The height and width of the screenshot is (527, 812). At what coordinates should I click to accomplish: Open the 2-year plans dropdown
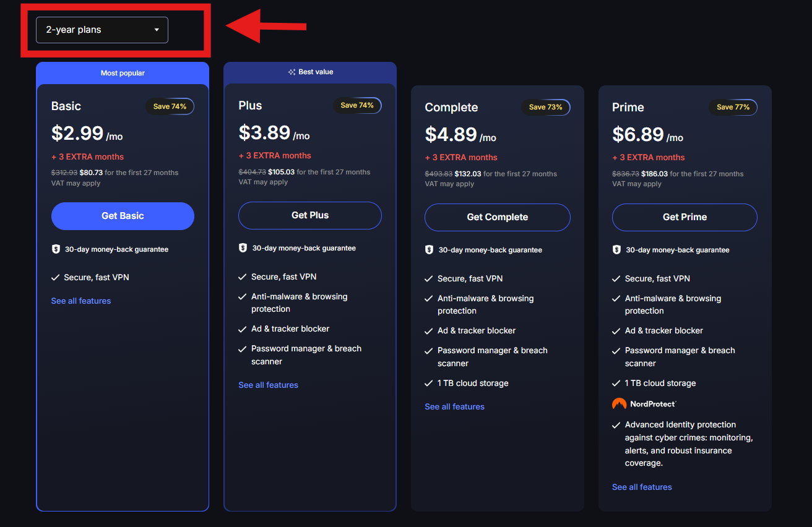click(102, 30)
